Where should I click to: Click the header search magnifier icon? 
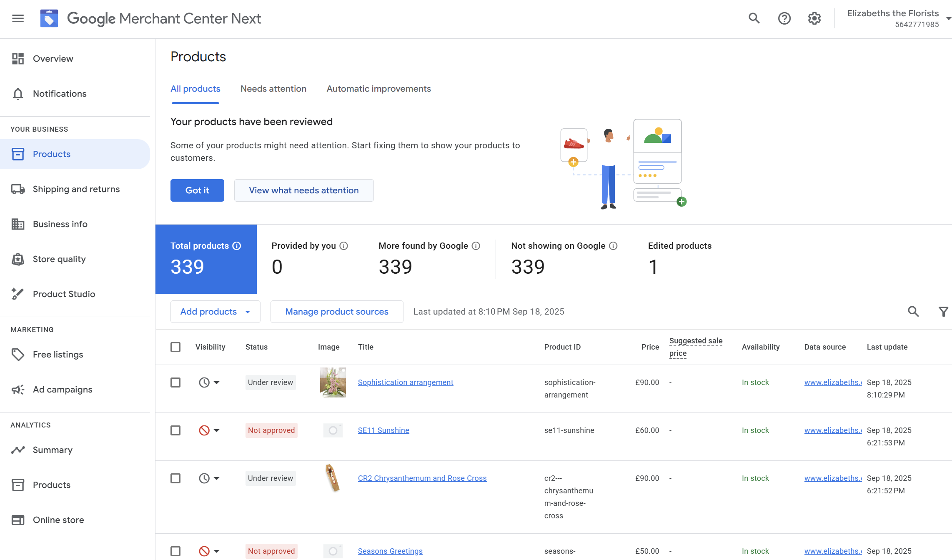(754, 18)
